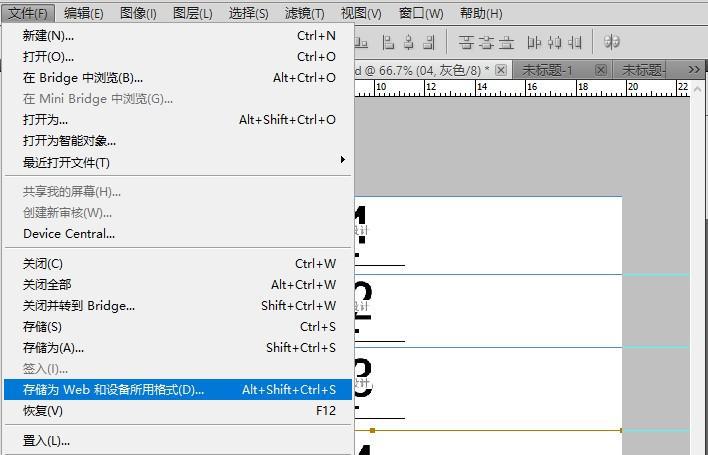Click the distribute bottom edges icon
708x455 pixels.
pyautogui.click(x=507, y=42)
